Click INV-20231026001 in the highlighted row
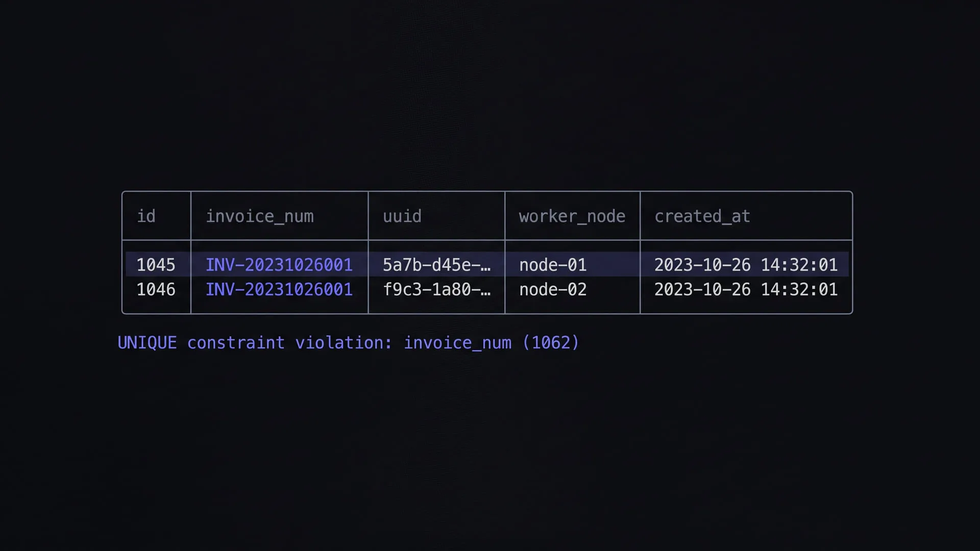980x551 pixels. 279,265
